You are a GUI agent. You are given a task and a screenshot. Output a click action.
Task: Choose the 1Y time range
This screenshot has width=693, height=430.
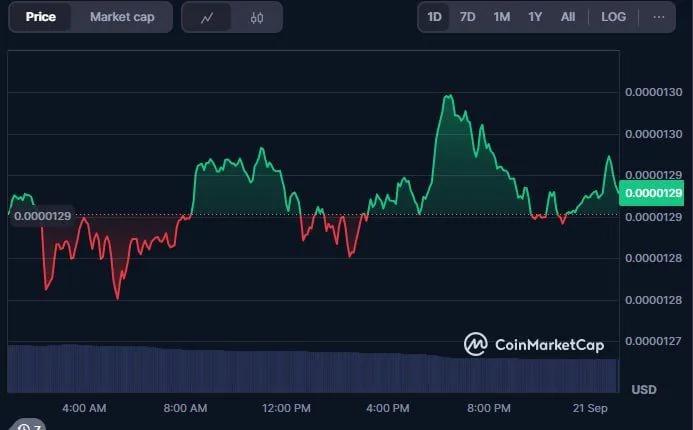click(x=535, y=17)
